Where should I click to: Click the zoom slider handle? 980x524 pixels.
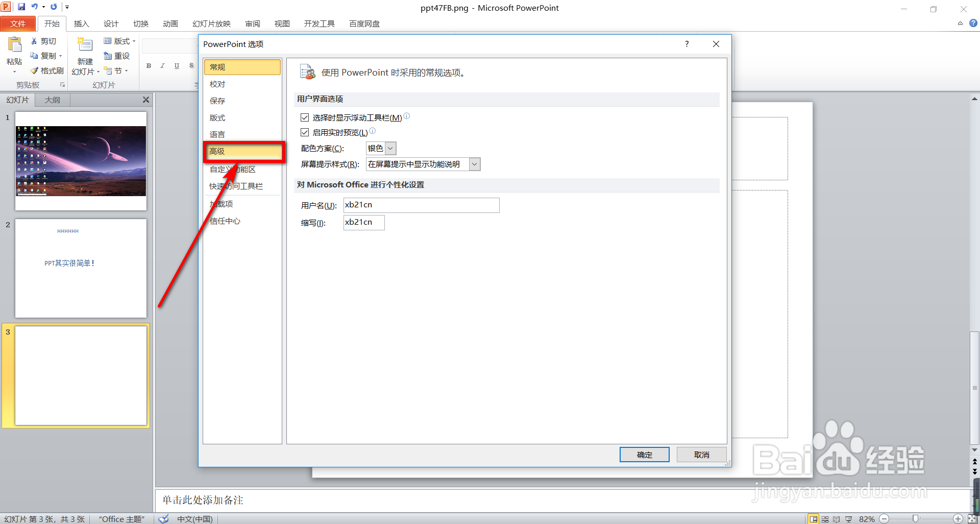click(x=916, y=519)
